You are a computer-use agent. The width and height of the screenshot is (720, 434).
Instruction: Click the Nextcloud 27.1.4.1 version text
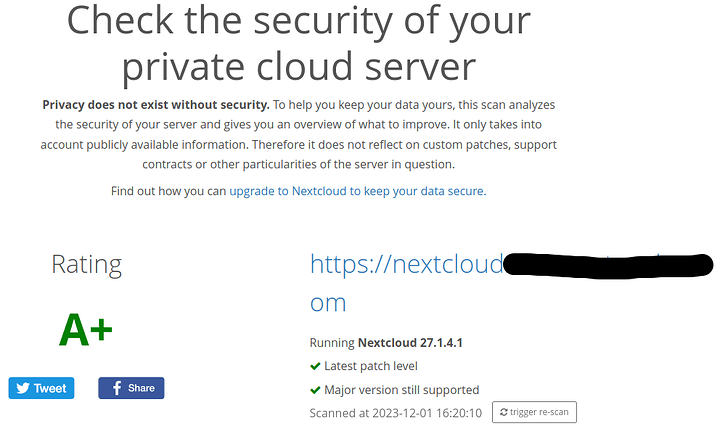coord(410,343)
